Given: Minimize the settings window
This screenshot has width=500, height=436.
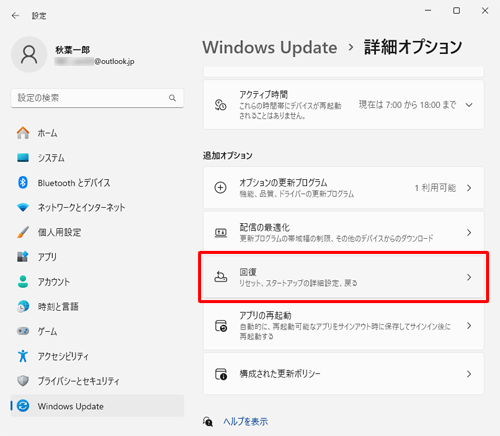Looking at the screenshot, I should pos(428,11).
